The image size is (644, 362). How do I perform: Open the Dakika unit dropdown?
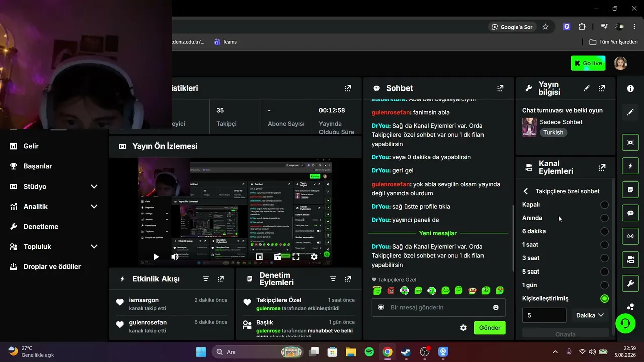(590, 315)
